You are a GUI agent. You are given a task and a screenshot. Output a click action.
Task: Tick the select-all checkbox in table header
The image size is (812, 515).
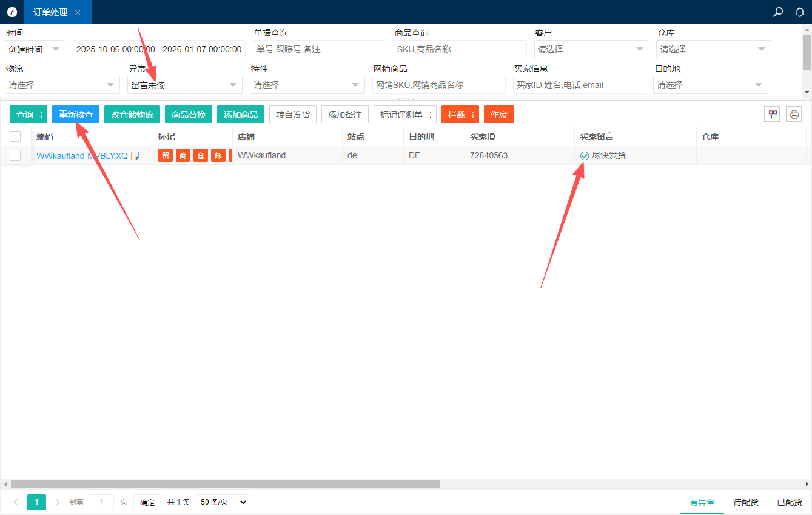tap(15, 136)
